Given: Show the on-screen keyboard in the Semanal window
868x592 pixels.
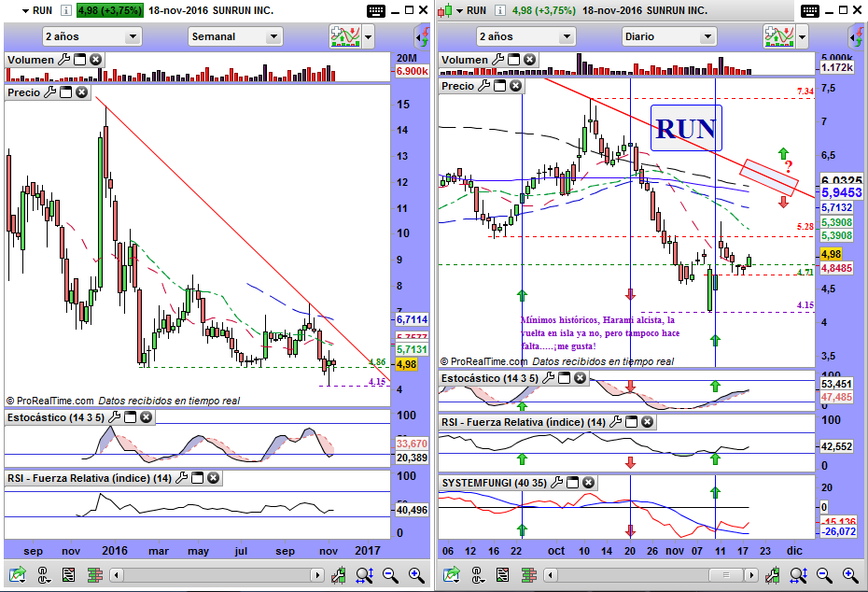Looking at the screenshot, I should click(x=376, y=10).
